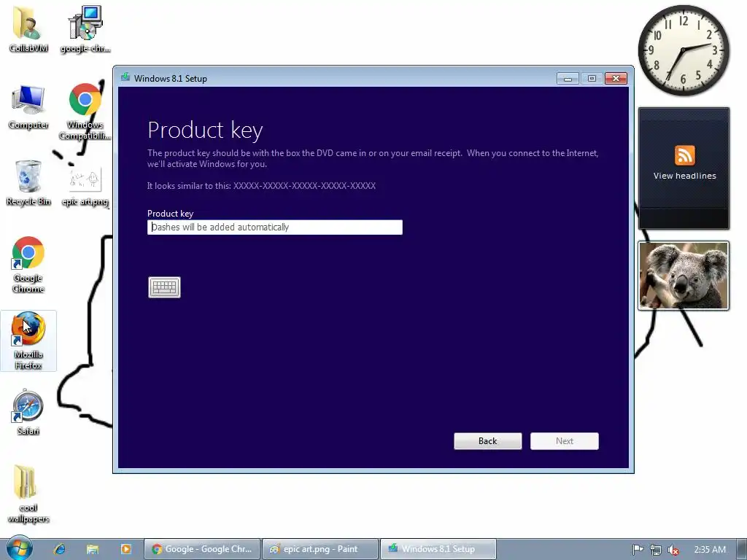This screenshot has width=747, height=560.
Task: Launch Internet Explorer from the taskbar
Action: pos(60,549)
